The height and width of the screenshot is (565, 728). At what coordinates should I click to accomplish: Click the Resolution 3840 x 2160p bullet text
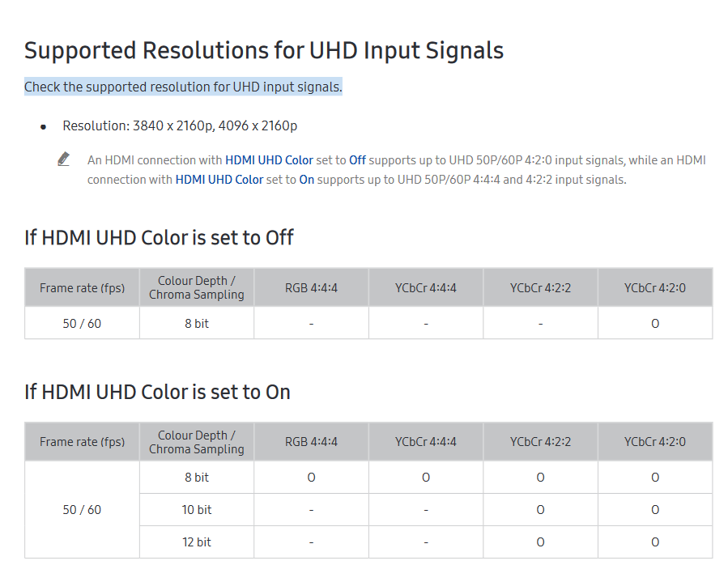180,125
